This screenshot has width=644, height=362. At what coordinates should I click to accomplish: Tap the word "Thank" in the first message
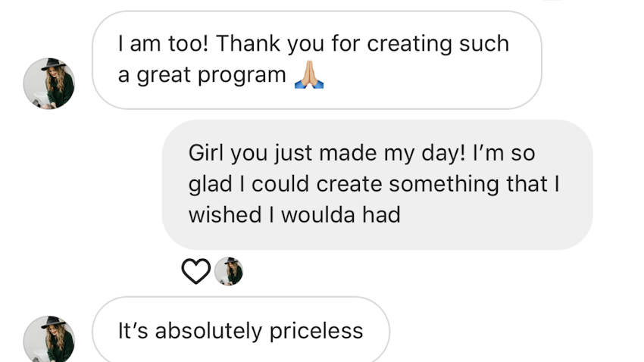[248, 44]
